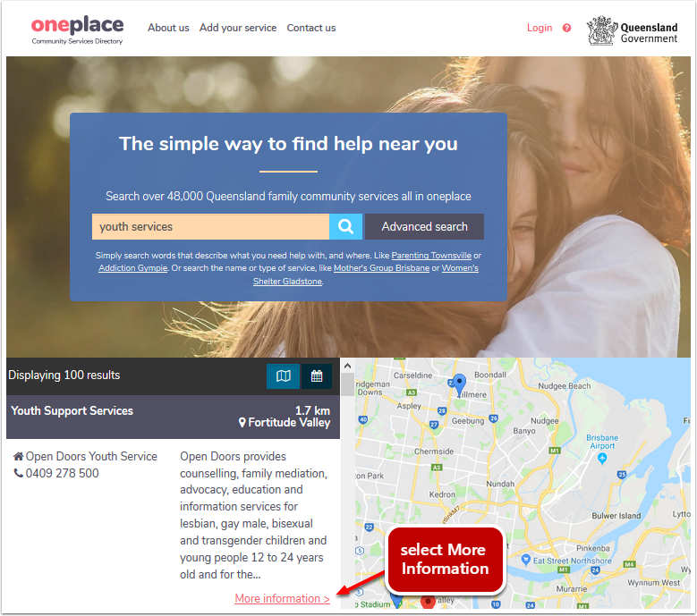697x616 pixels.
Task: Click the Queensland Government logo
Action: coord(632,30)
